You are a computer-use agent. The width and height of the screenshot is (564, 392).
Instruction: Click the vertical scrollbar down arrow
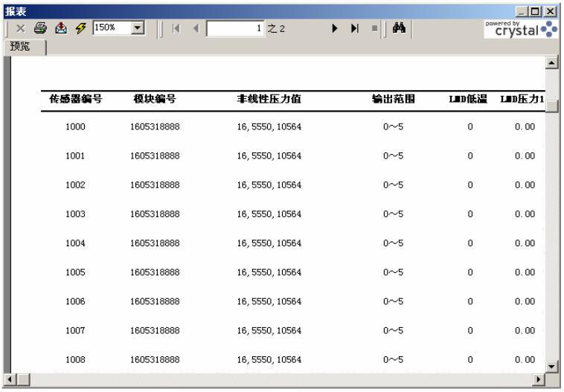click(551, 366)
